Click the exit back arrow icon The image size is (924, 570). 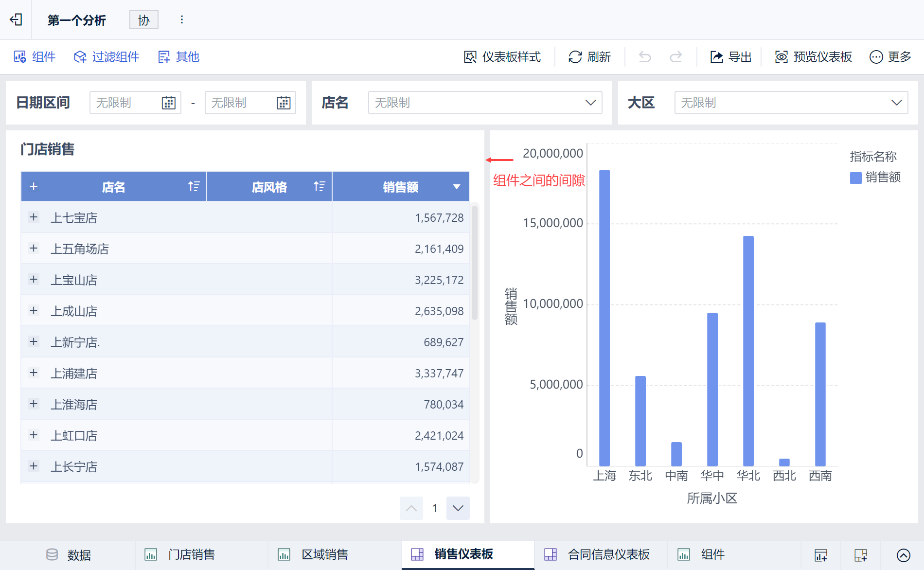click(x=16, y=19)
